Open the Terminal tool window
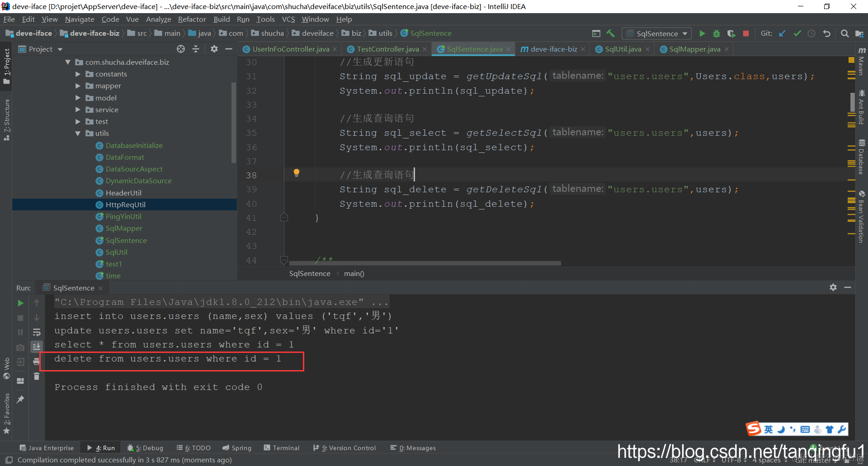 pos(282,448)
